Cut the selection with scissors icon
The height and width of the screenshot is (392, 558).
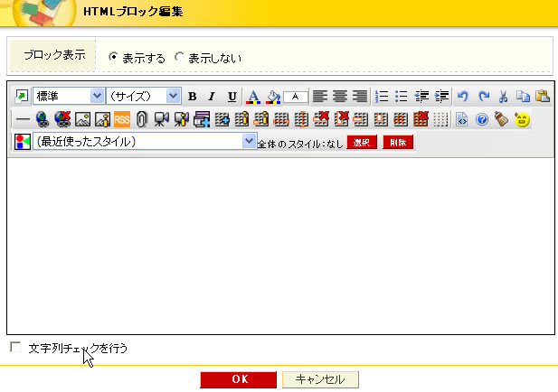point(503,97)
